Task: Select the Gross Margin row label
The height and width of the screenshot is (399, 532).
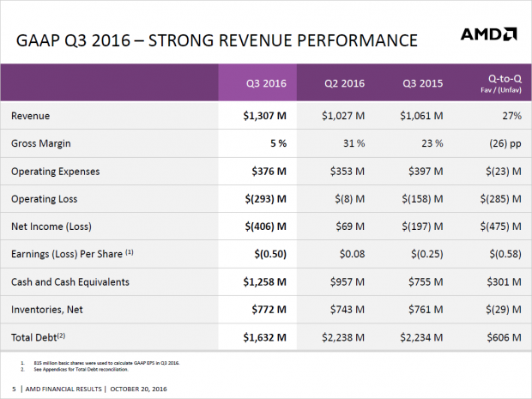Action: tap(45, 143)
